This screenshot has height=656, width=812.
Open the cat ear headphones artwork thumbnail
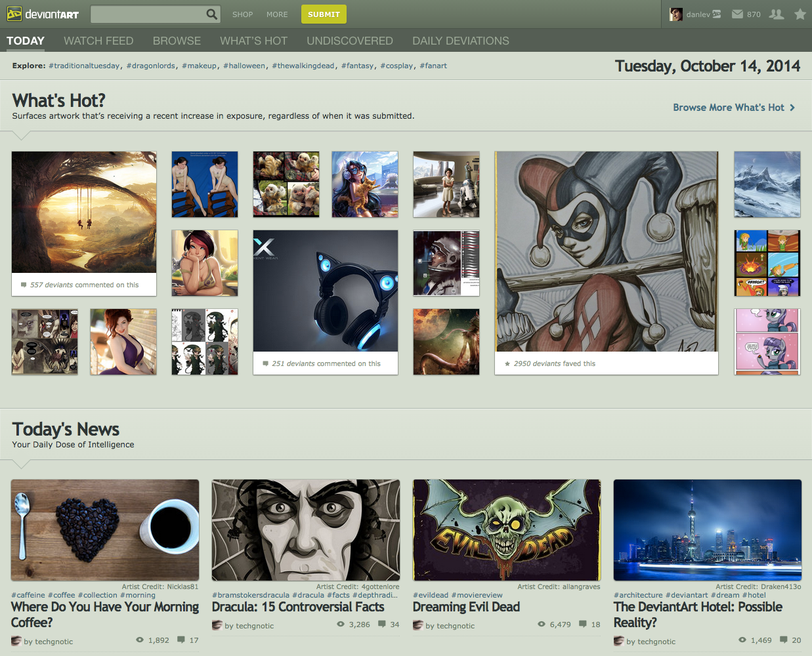pyautogui.click(x=326, y=291)
